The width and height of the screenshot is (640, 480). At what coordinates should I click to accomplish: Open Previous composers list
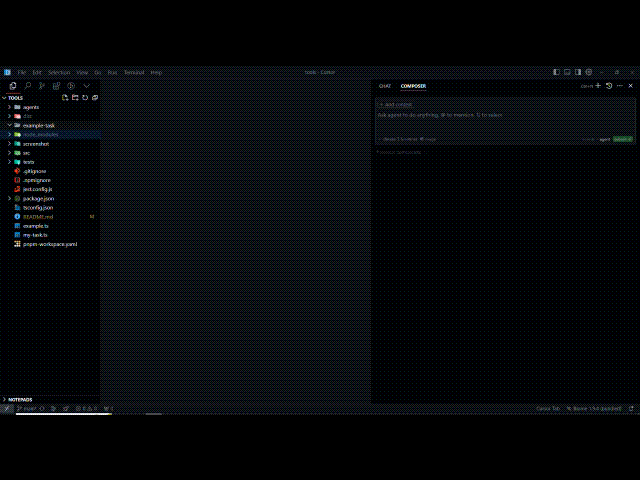(399, 152)
